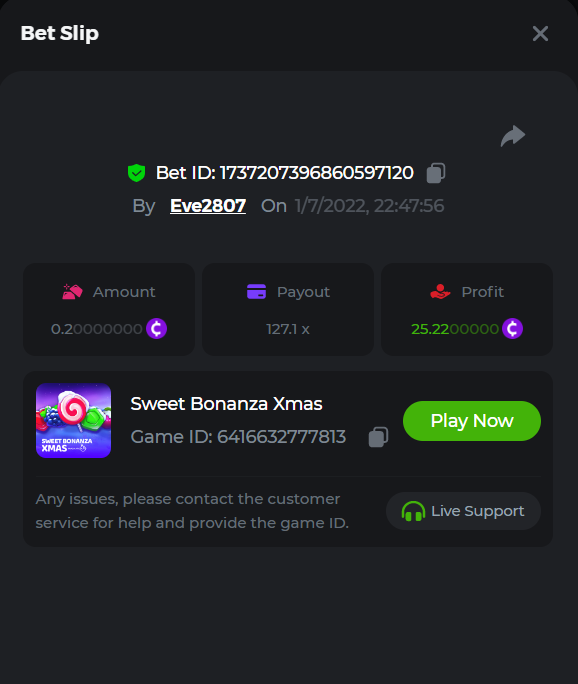The image size is (578, 684).
Task: Click the purple coin beside Amount value
Action: 156,328
